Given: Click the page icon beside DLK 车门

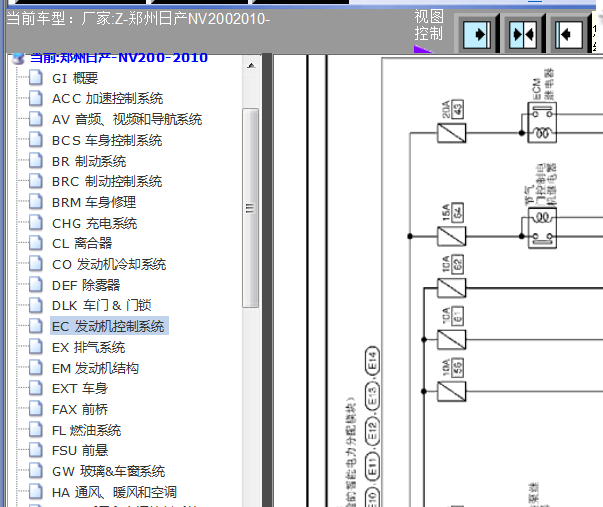Looking at the screenshot, I should click(x=36, y=305).
